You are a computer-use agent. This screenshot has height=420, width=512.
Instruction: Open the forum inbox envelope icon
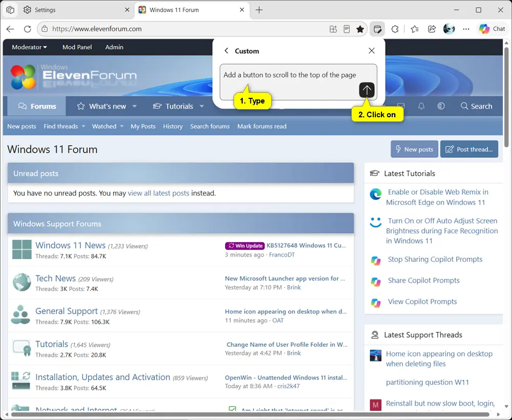401,106
